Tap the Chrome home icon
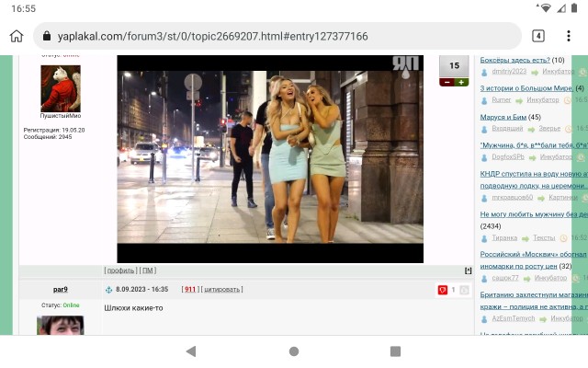 pos(17,36)
